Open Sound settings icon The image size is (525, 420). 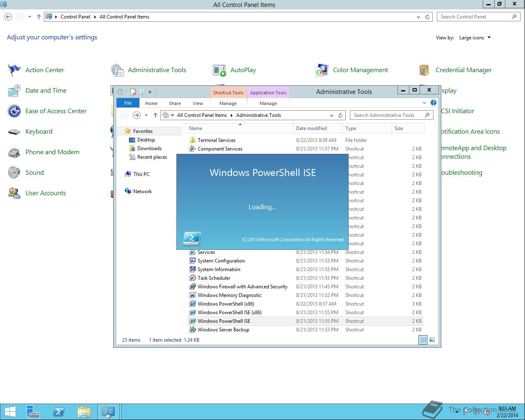(x=14, y=173)
